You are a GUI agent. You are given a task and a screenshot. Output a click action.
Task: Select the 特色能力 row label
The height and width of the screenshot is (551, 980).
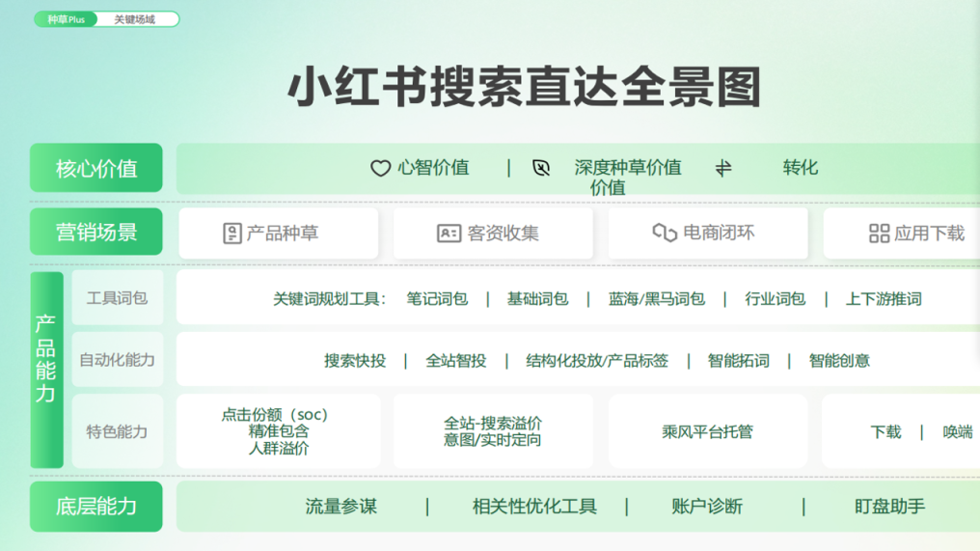click(118, 431)
